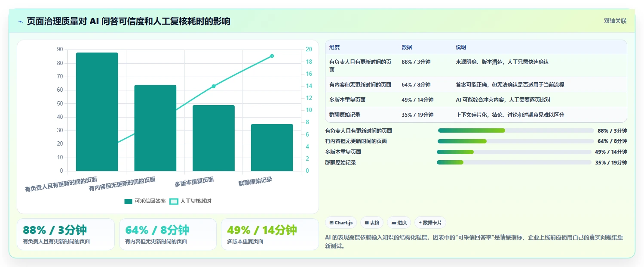Click the 88% / 3分钟 progress bar

[516, 130]
